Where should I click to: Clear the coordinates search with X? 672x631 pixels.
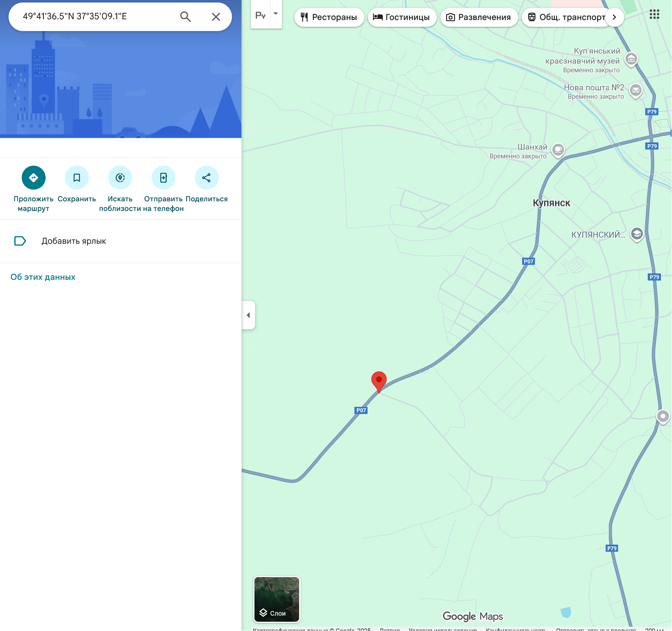coord(216,17)
